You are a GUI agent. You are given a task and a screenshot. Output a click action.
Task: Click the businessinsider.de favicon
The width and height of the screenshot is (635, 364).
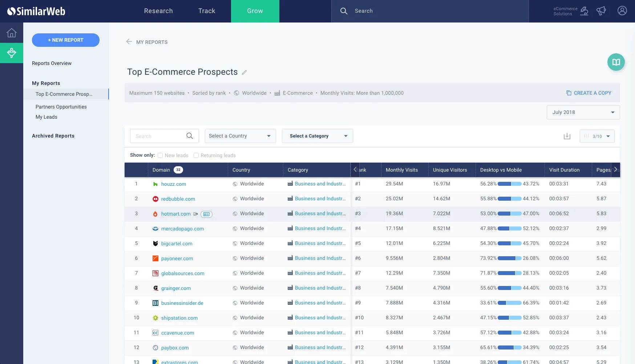155,303
